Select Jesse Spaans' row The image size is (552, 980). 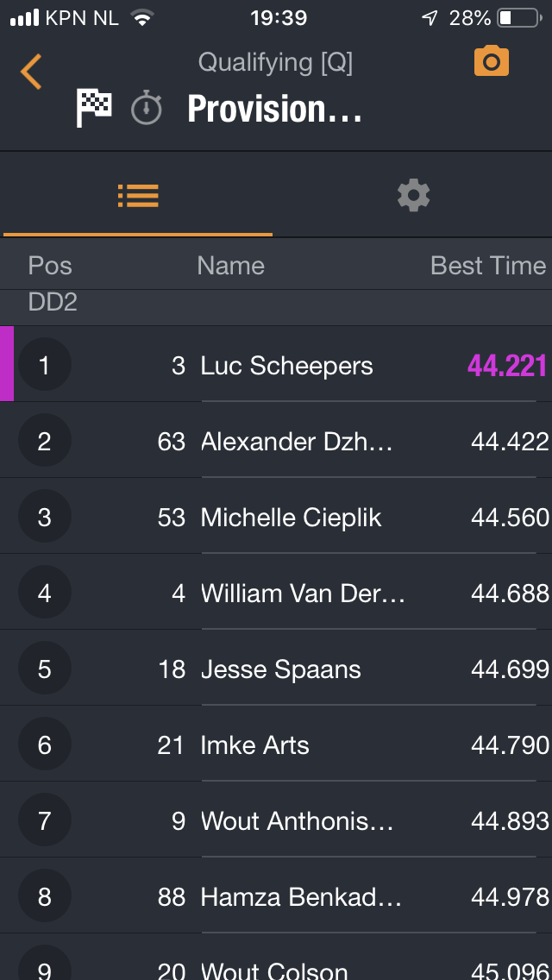coord(280,669)
